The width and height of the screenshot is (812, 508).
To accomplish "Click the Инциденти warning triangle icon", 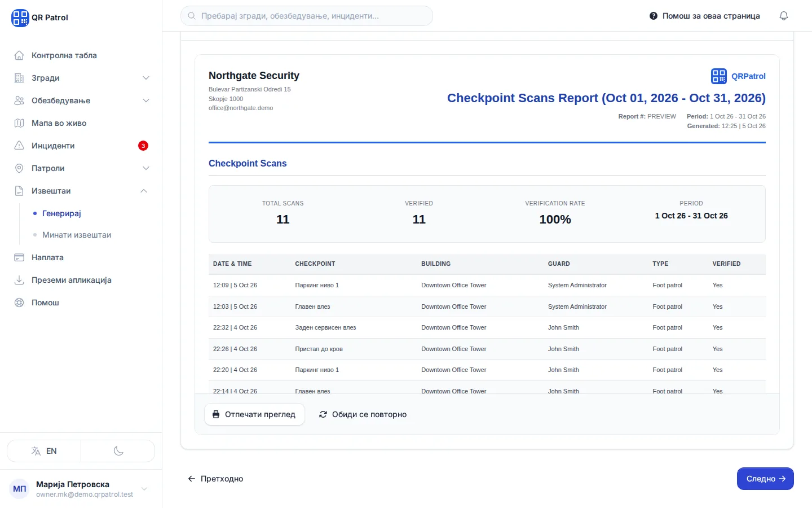I will tap(19, 146).
